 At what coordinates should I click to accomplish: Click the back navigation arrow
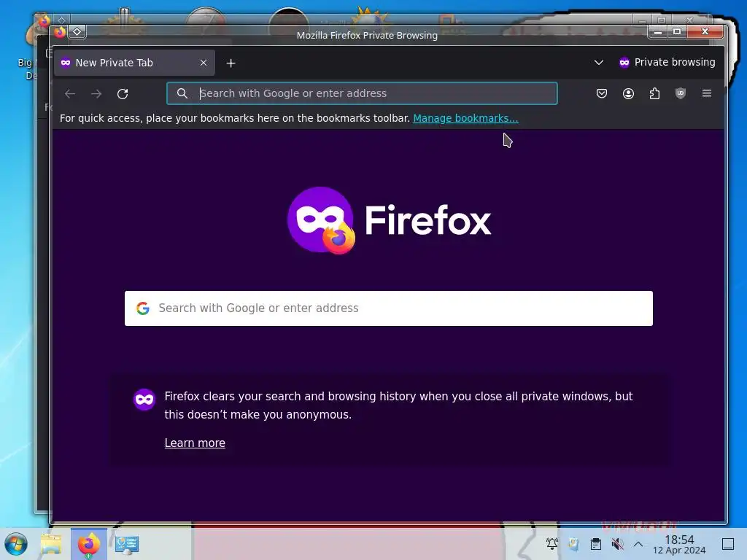click(x=70, y=94)
